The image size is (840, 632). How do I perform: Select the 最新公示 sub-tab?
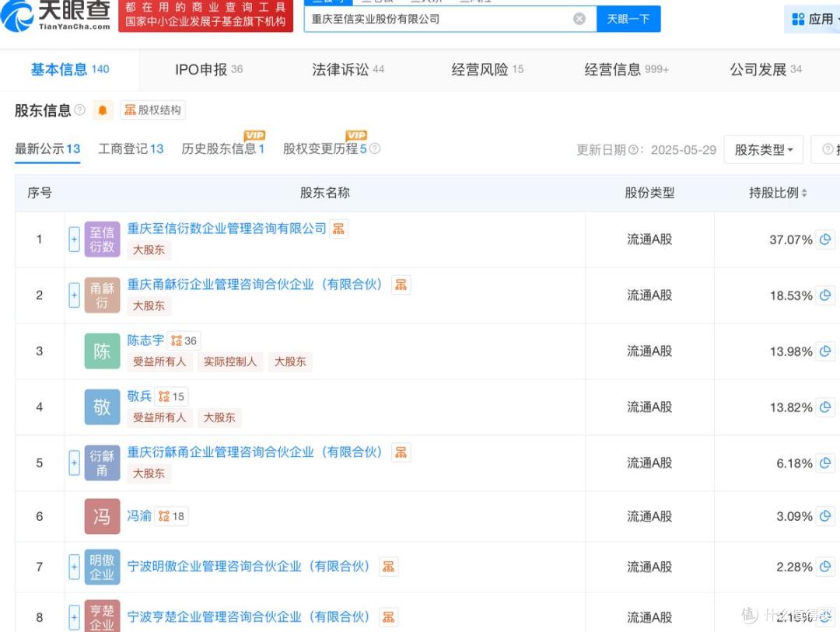47,149
